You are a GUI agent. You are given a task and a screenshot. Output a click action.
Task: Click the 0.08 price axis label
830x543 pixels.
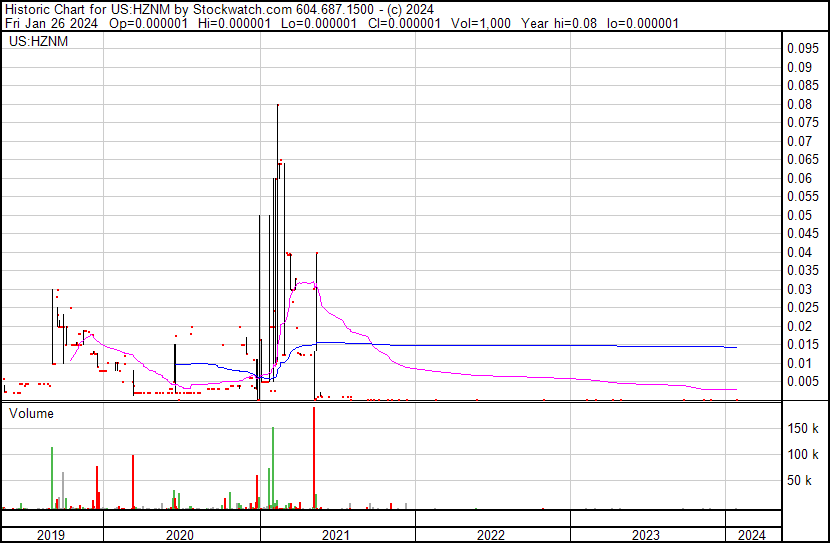(x=798, y=104)
